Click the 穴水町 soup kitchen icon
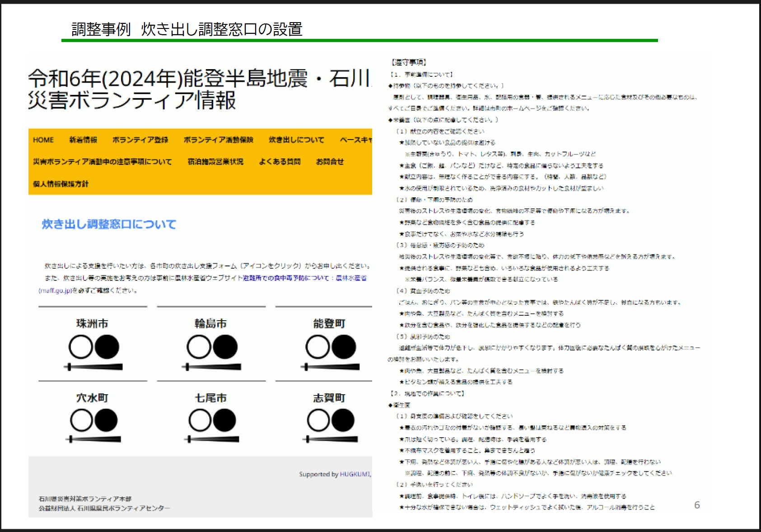 pos(93,425)
